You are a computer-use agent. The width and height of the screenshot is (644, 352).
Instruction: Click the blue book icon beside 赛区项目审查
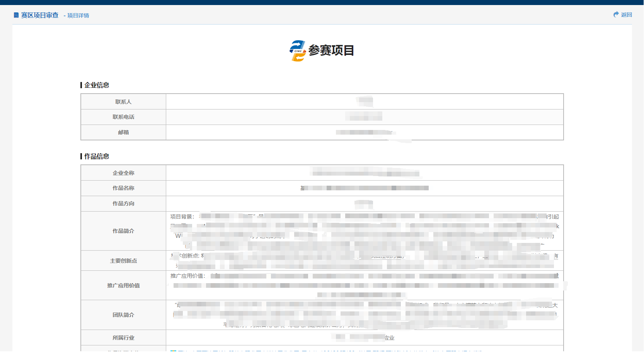pos(16,15)
